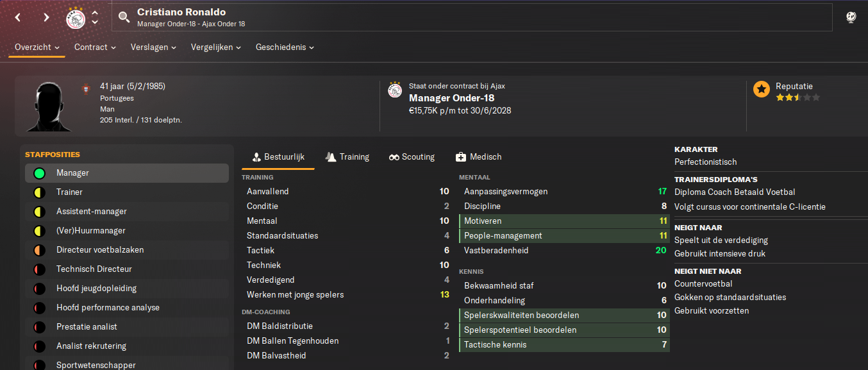Click the Portugees nationality text
The height and width of the screenshot is (370, 868).
click(117, 98)
